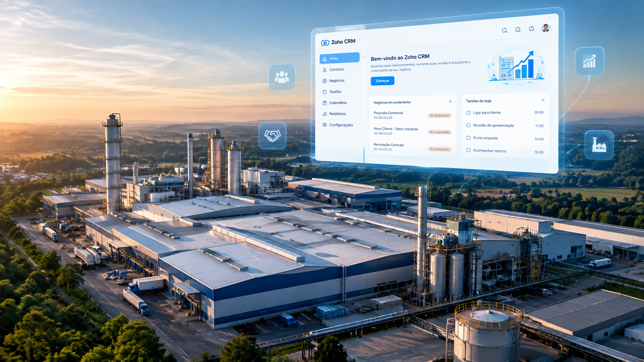Viewport: 644px width, 362px height.
Task: Click the Proposta Comercial status badge
Action: (x=439, y=116)
